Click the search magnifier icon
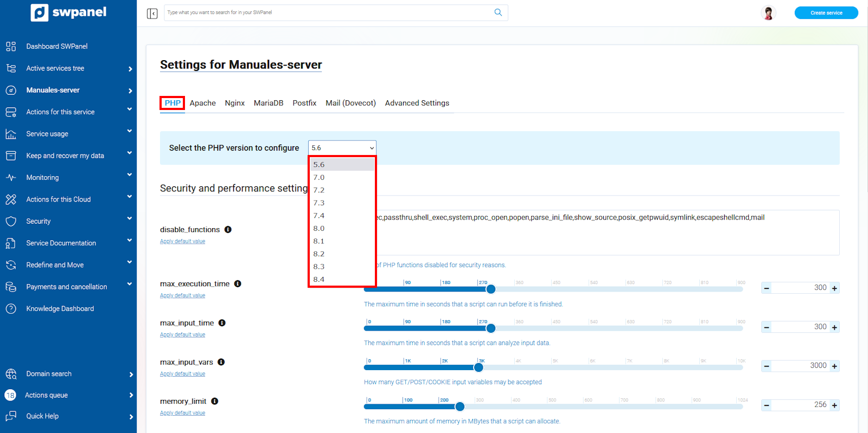 click(498, 12)
